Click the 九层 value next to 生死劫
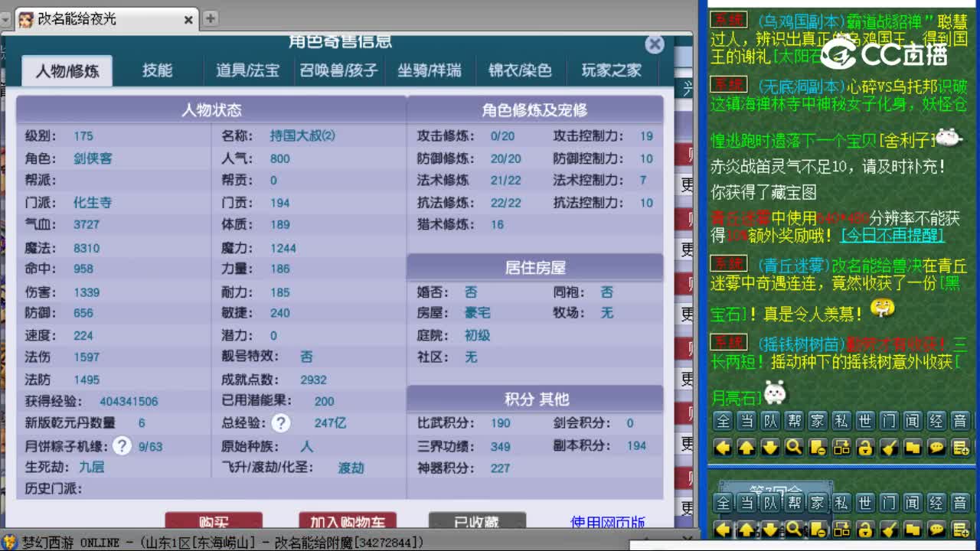This screenshot has height=551, width=980. [x=92, y=466]
